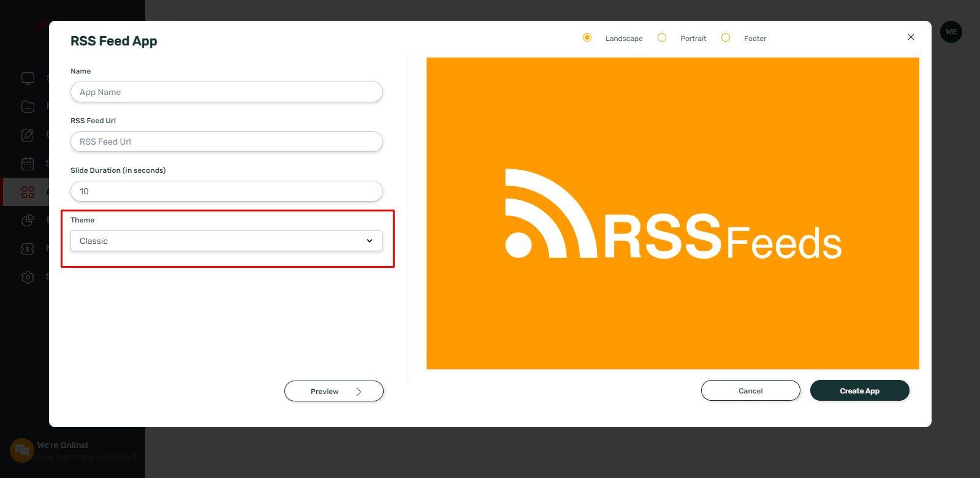Click the Theme field label
This screenshot has height=478, width=980.
click(82, 220)
